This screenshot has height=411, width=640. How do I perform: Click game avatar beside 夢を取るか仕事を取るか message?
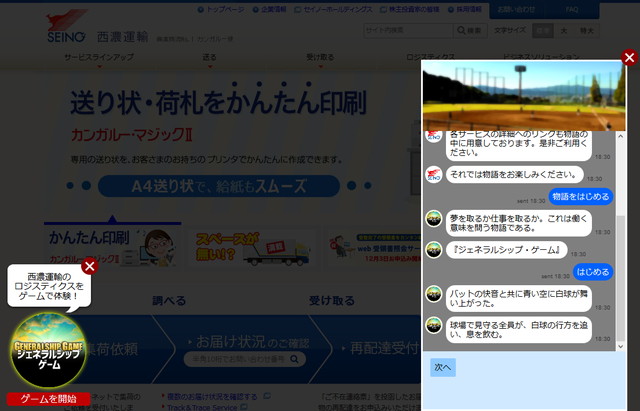point(434,219)
